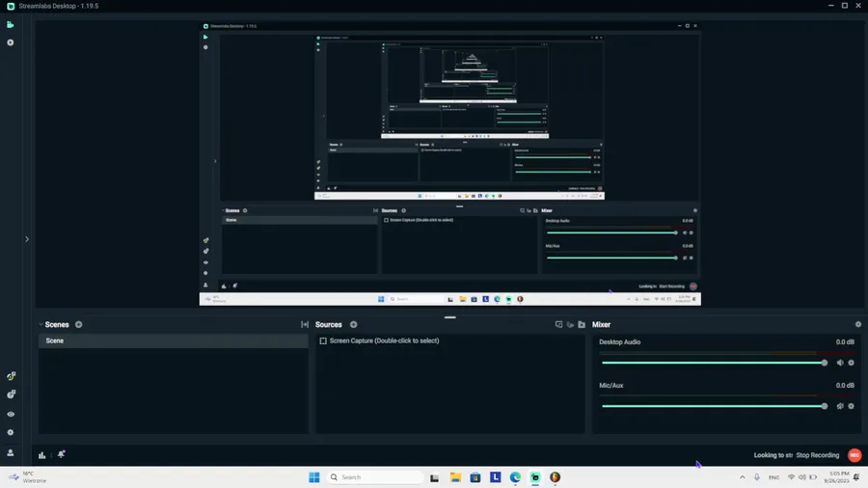Open the orange app icon after Streamlabs on taskbar

556,477
